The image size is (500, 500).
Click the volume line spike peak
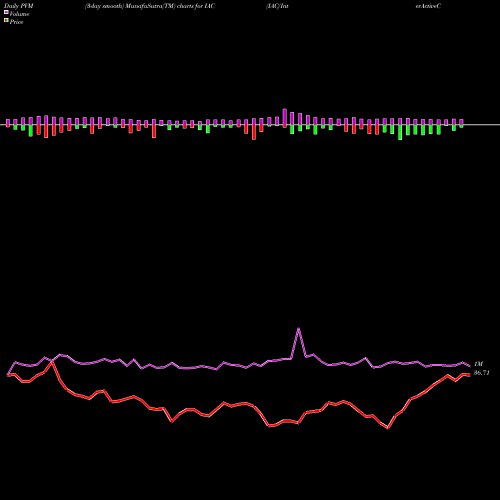298,329
